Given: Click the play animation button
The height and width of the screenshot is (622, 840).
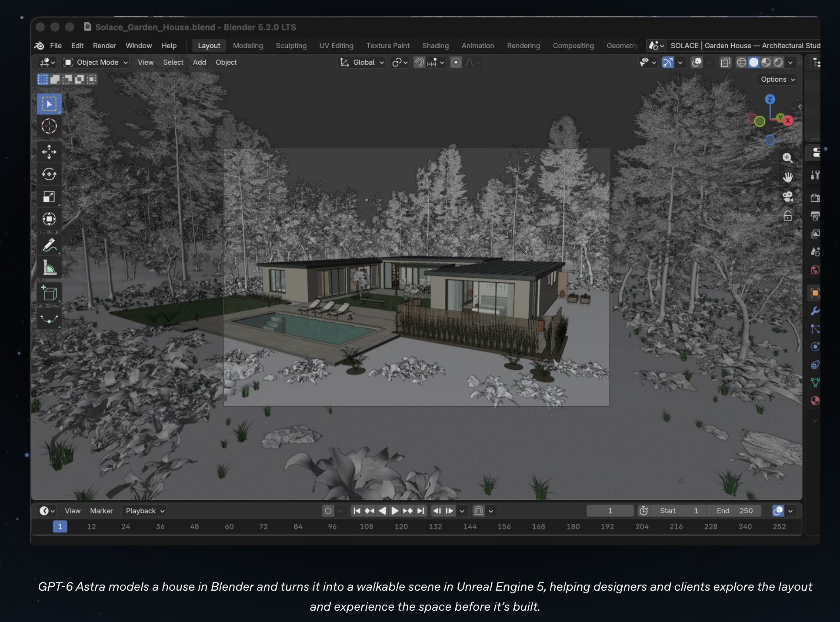Looking at the screenshot, I should click(395, 511).
